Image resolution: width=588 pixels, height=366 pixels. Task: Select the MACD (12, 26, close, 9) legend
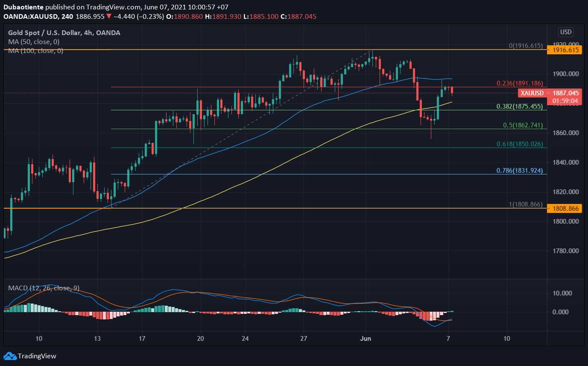(x=44, y=288)
